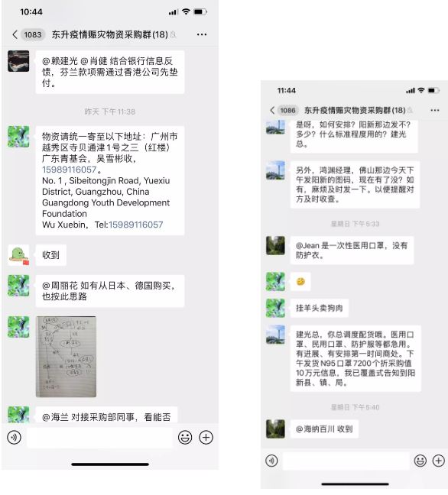Focus the message input field in left chat
Image resolution: width=448 pixels, height=495 pixels.
[x=100, y=438]
